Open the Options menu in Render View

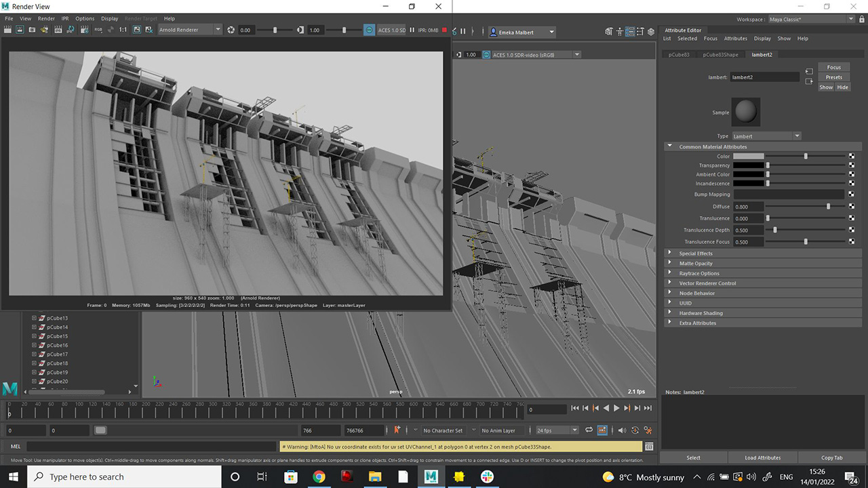pyautogui.click(x=85, y=18)
